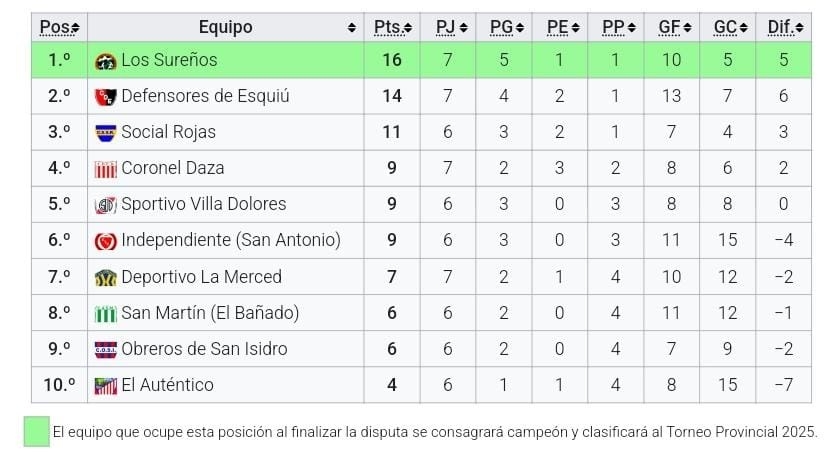Sort the table by Pos. column arrows
Viewport: 824px width, 467px height.
point(78,28)
